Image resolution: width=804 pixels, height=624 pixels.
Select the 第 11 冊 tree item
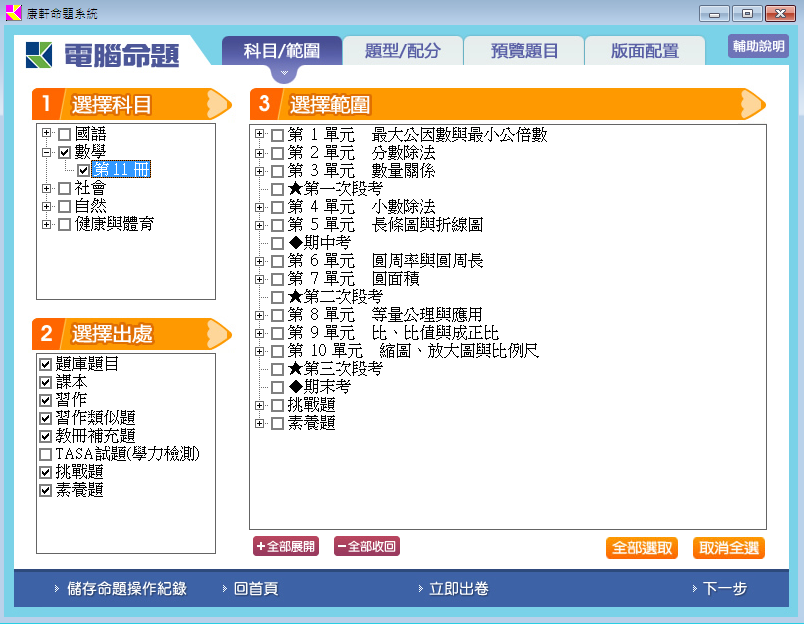(121, 170)
